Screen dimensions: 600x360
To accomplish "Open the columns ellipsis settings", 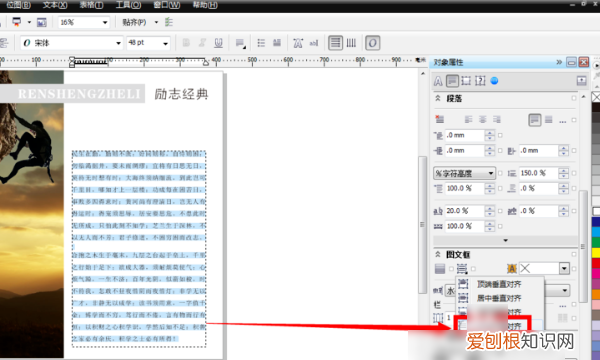I will [x=562, y=306].
